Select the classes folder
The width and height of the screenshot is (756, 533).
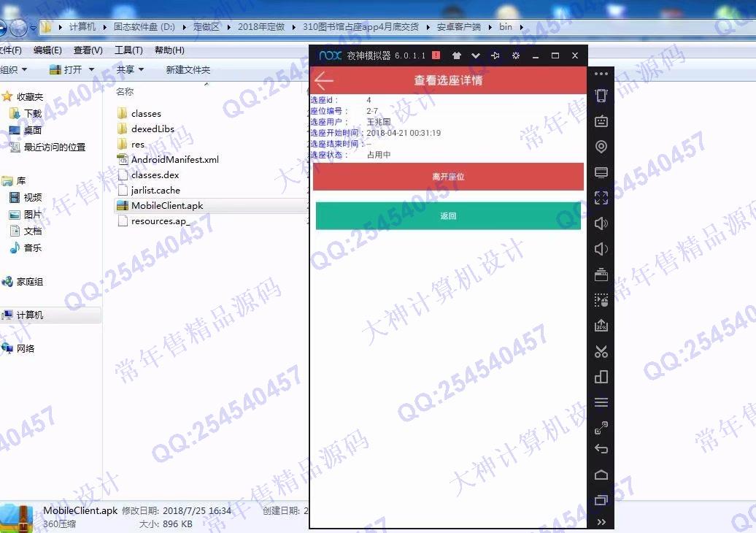[x=139, y=113]
